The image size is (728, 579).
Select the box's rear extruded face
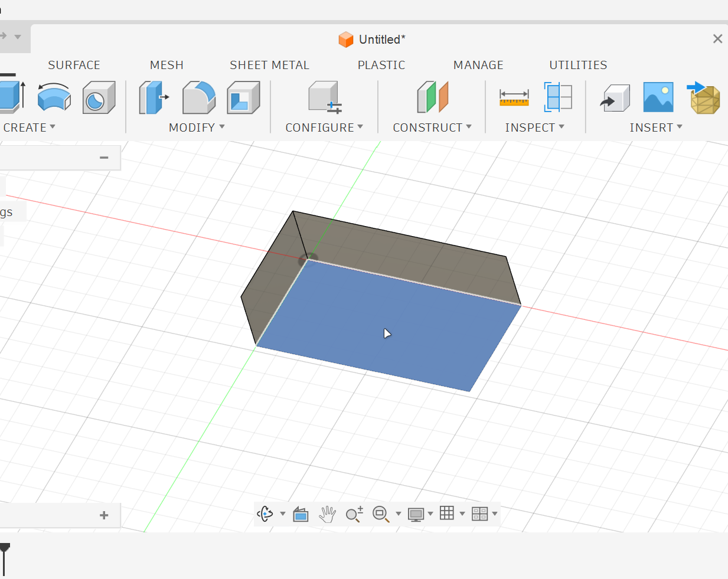407,257
